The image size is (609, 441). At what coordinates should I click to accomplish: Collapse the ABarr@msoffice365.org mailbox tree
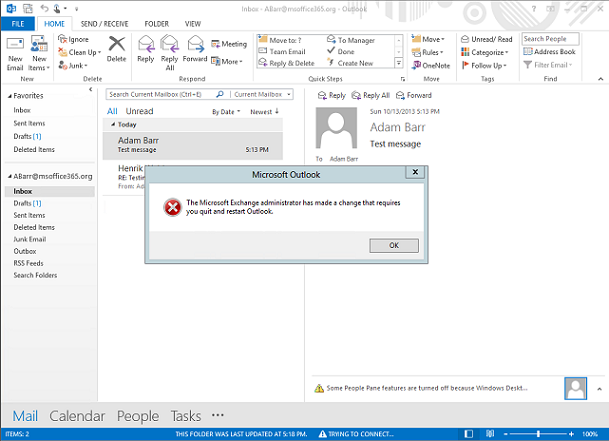(x=9, y=176)
